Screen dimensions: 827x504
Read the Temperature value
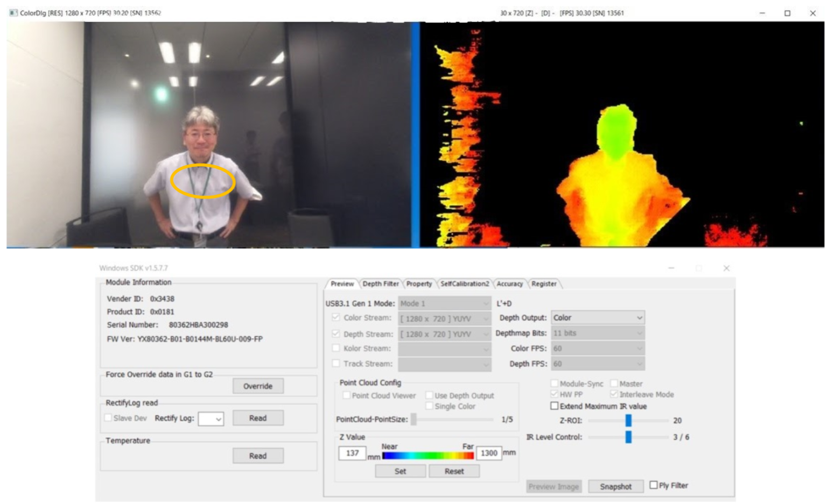258,455
